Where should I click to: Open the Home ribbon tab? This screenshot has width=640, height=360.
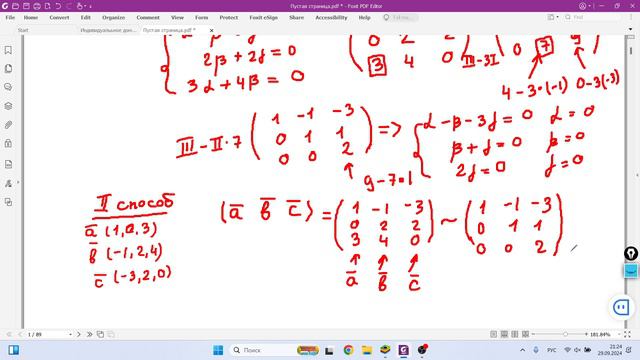point(31,18)
